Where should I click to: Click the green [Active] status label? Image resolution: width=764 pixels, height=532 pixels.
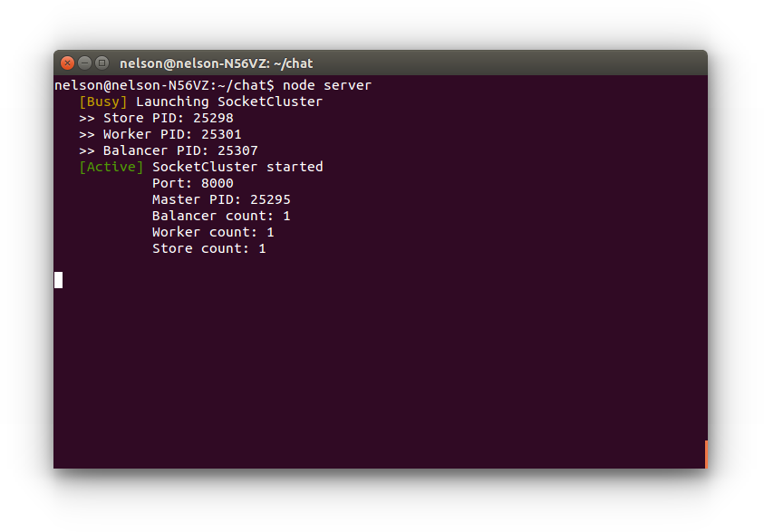[111, 167]
